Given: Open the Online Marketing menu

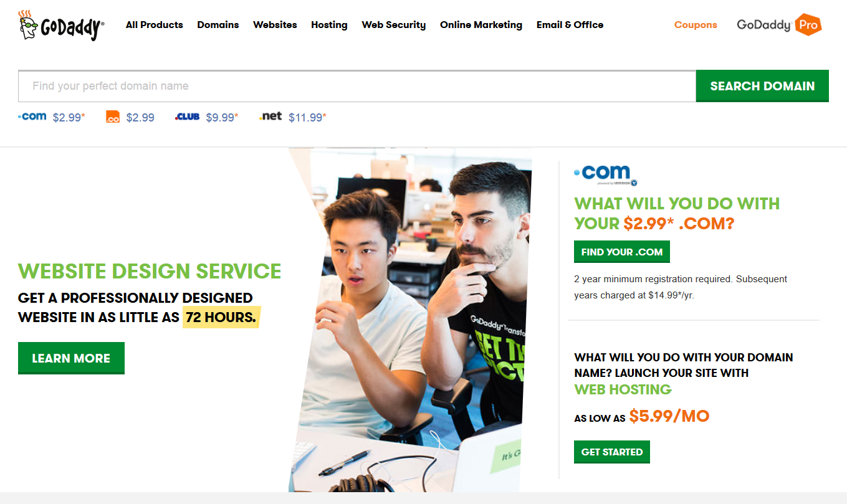Looking at the screenshot, I should [481, 25].
